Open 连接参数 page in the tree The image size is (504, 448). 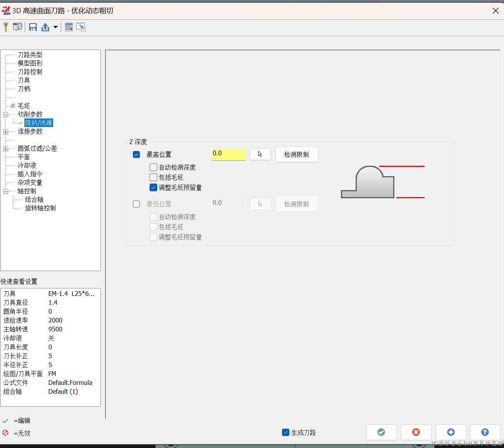(x=30, y=131)
